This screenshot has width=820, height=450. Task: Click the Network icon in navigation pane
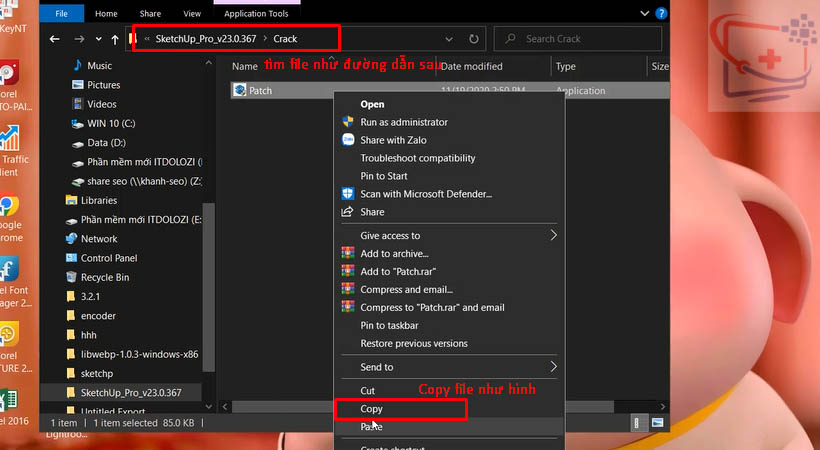(x=71, y=239)
